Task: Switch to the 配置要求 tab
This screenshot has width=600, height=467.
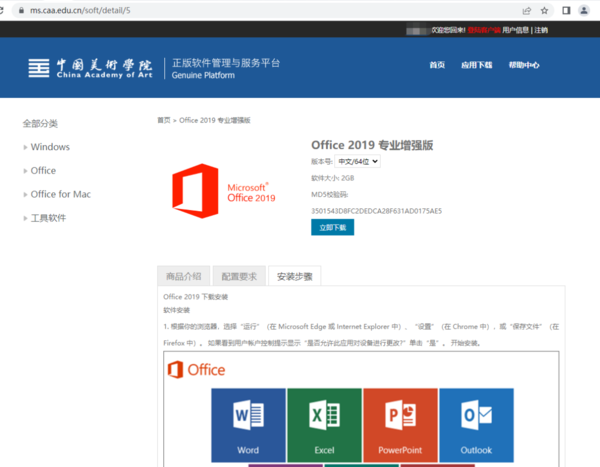Action: [x=238, y=276]
